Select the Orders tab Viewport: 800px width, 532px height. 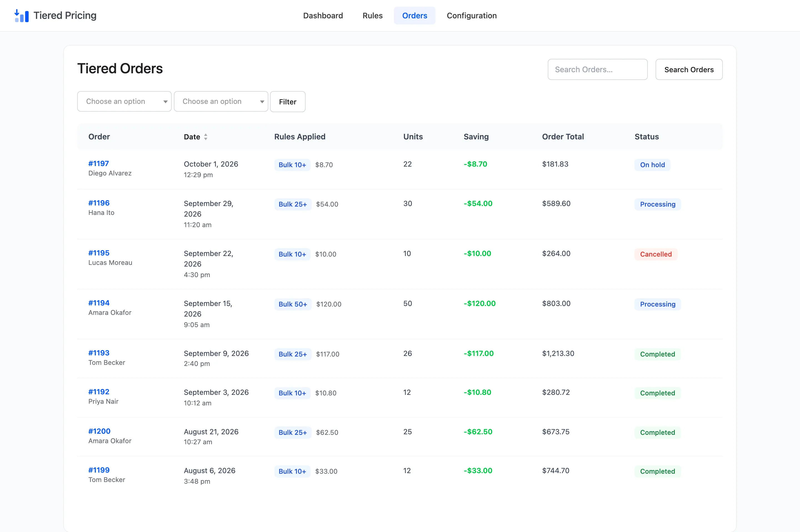[x=414, y=16]
